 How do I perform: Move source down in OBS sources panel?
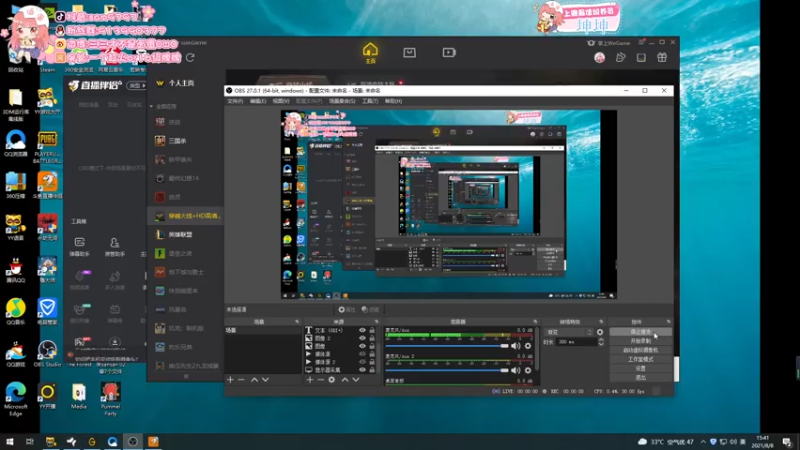[x=356, y=380]
